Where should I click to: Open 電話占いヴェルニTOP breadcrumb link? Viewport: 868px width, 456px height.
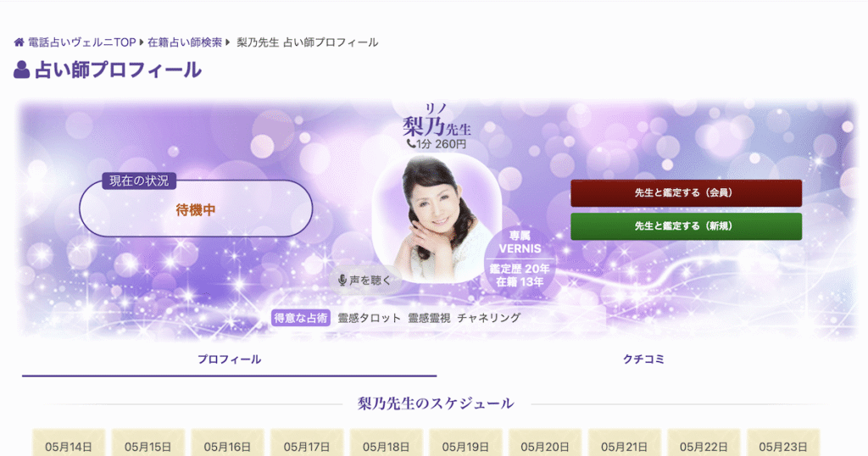[82, 42]
